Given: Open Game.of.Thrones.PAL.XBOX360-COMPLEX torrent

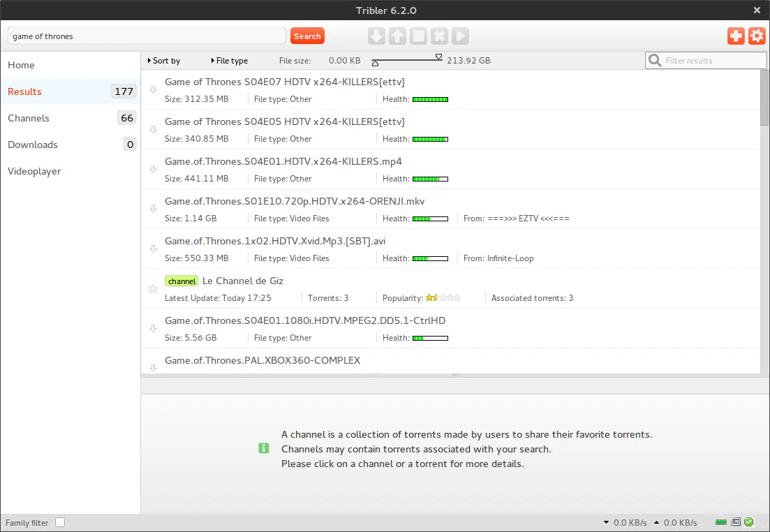Looking at the screenshot, I should click(x=262, y=360).
